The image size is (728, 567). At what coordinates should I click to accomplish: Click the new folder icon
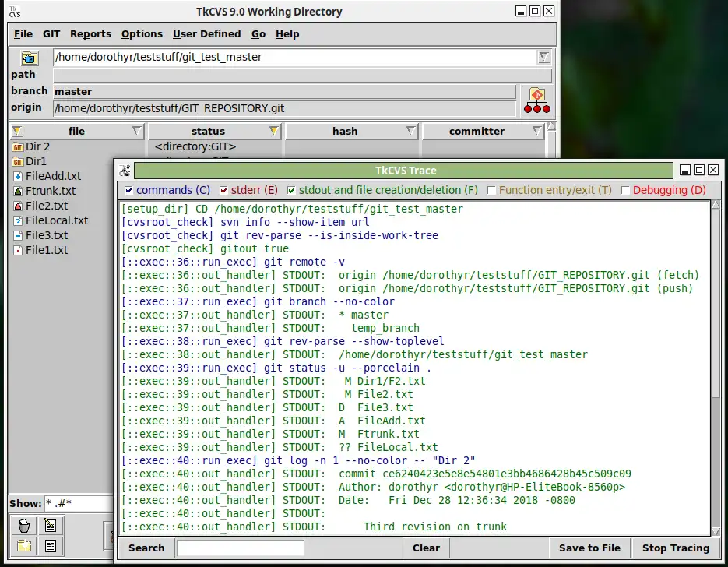click(x=24, y=546)
